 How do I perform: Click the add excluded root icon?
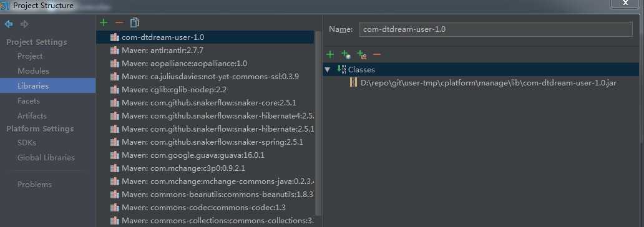pos(361,54)
